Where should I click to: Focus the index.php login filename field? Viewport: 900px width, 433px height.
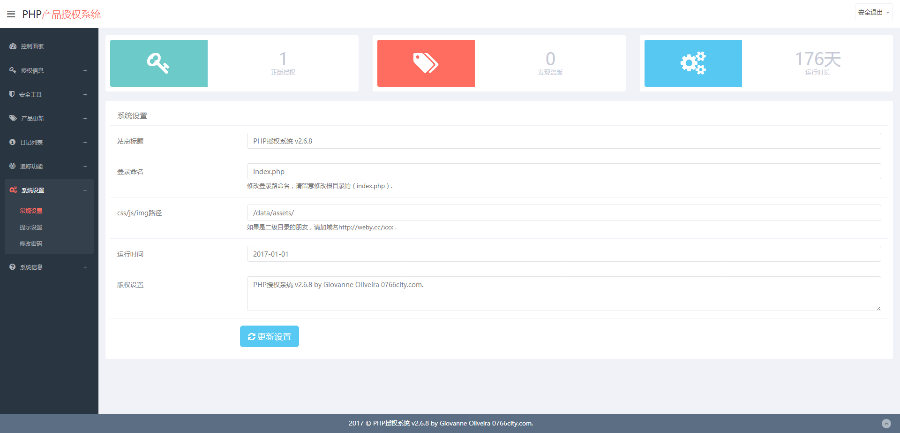coord(564,171)
